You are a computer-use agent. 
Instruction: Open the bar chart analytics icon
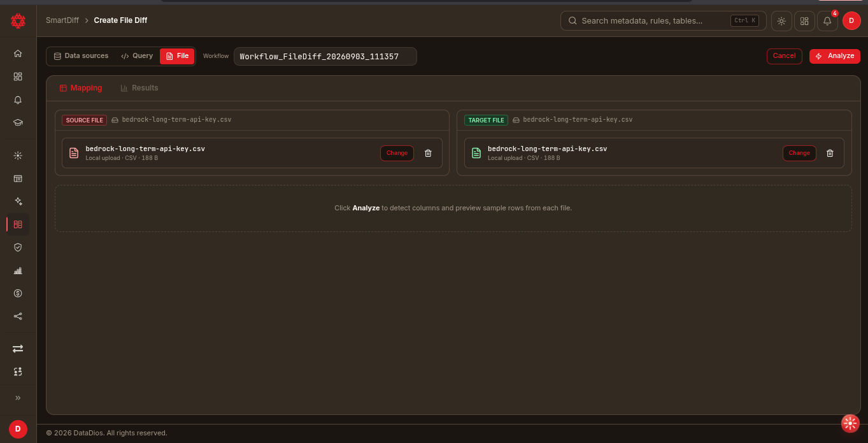(18, 270)
